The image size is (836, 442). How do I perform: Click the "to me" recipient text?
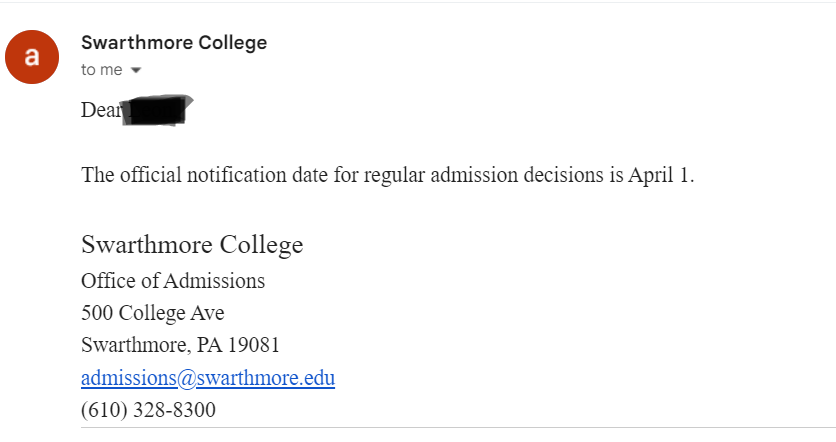tap(101, 70)
